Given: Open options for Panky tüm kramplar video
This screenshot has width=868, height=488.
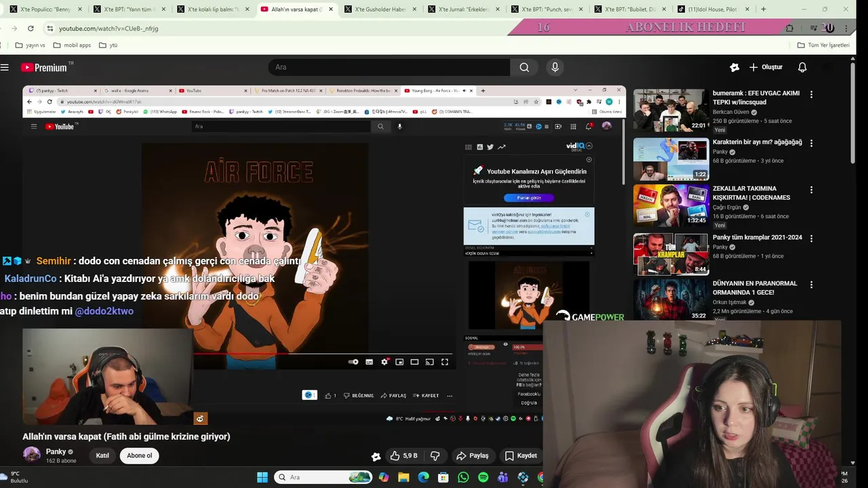Looking at the screenshot, I should pyautogui.click(x=811, y=239).
